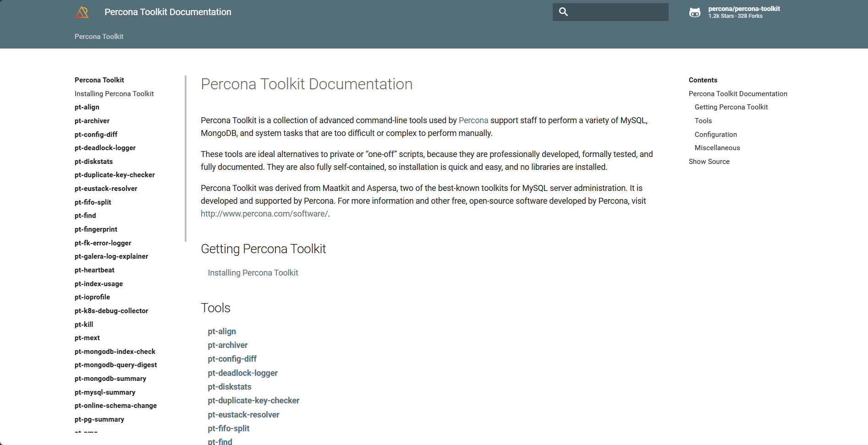The width and height of the screenshot is (868, 445).
Task: Click the left sidebar scrollbar
Action: [x=186, y=158]
